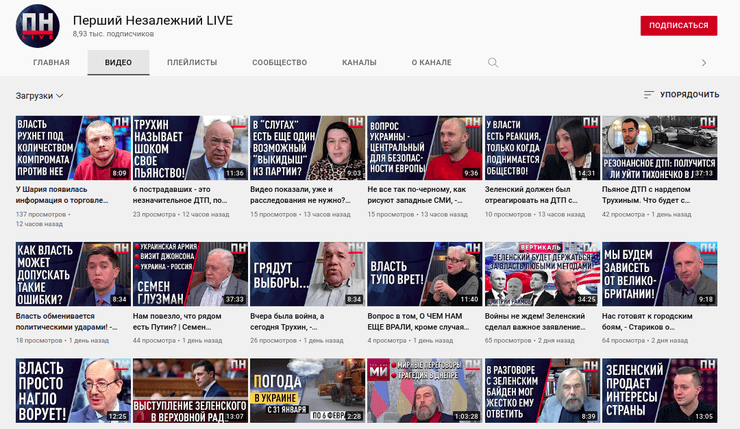
Task: Expand the Загрузки uploads dropdown
Action: point(40,96)
